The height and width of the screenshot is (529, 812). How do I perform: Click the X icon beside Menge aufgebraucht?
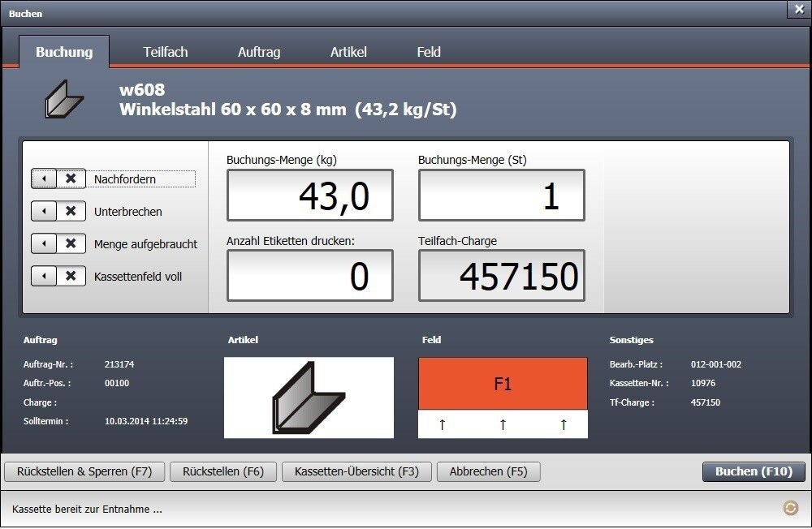(x=71, y=243)
